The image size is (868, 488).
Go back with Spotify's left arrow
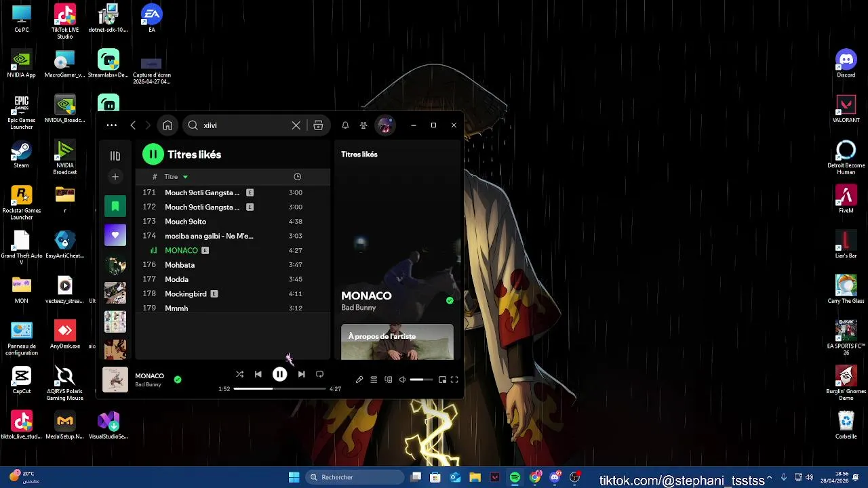(133, 125)
